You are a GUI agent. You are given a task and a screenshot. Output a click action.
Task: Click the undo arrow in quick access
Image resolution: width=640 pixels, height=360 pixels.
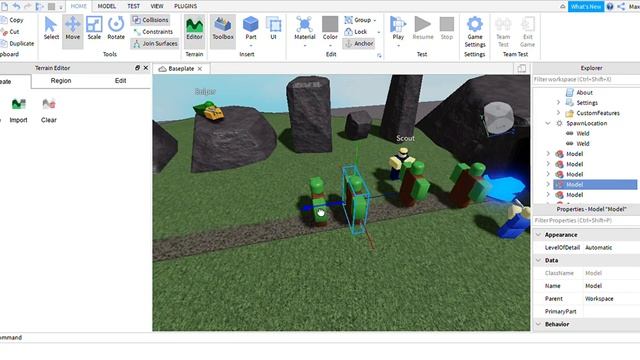pos(16,6)
